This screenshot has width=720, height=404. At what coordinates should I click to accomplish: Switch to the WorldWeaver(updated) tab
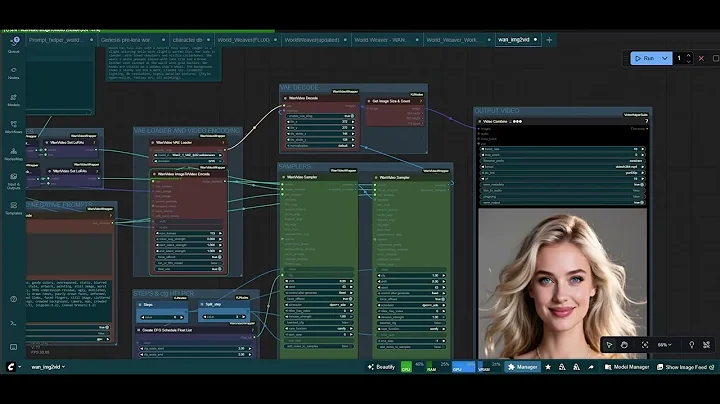(x=312, y=40)
